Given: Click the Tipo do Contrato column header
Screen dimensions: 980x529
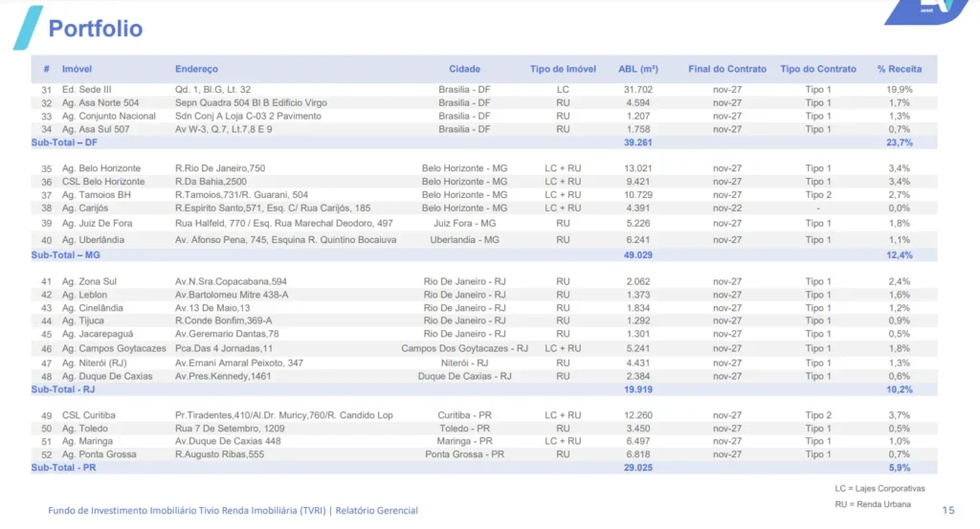Looking at the screenshot, I should point(818,69).
